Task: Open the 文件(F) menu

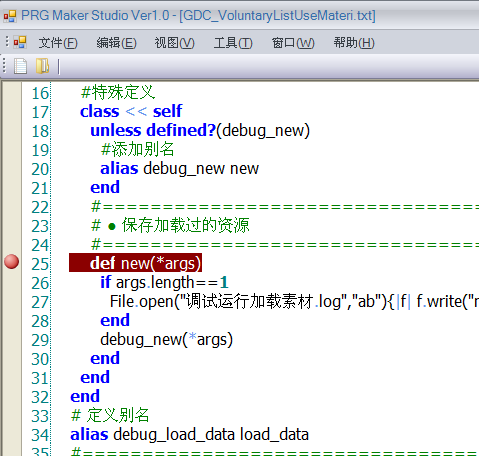Action: point(58,43)
